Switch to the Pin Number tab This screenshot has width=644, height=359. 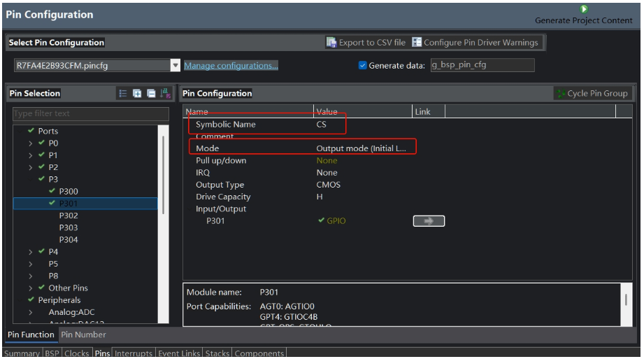[x=83, y=335]
